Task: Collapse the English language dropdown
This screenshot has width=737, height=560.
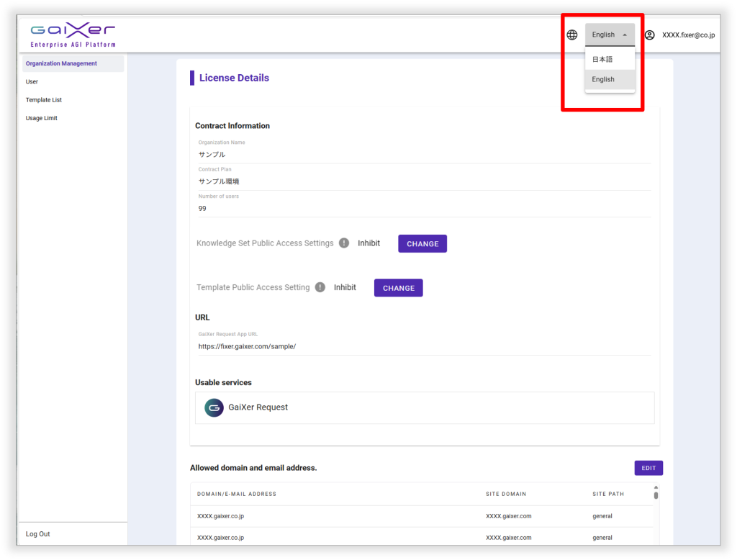Action: point(610,35)
